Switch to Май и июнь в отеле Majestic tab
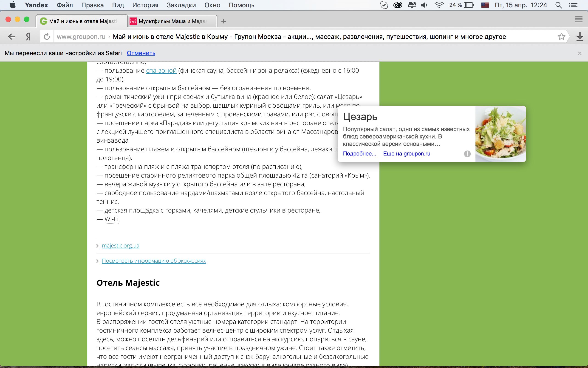 click(82, 21)
